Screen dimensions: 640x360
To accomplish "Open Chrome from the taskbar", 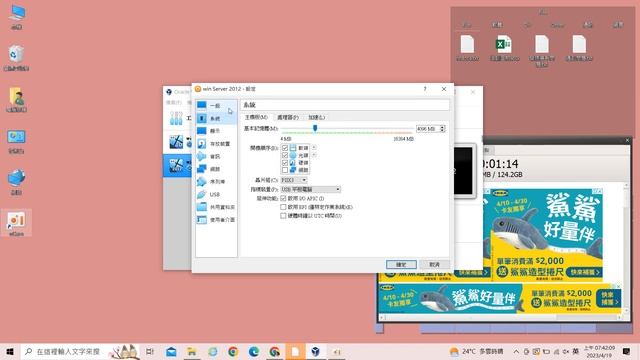I will tap(233, 351).
